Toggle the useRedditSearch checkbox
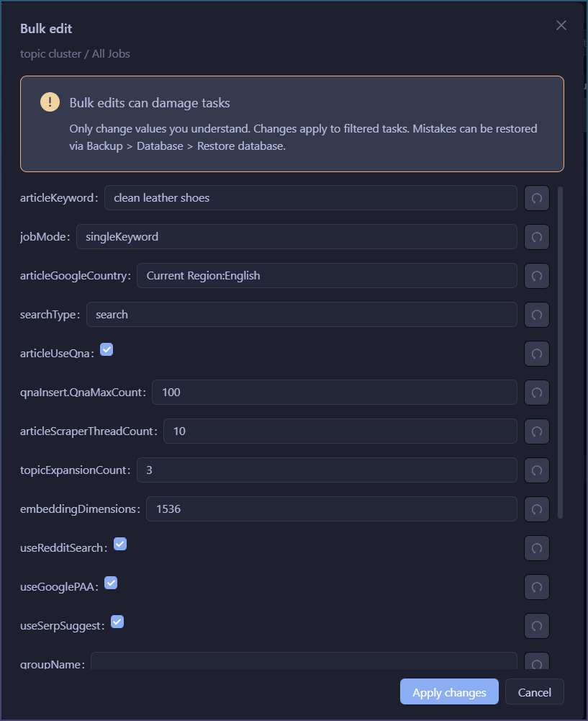588x721 pixels. click(x=120, y=545)
